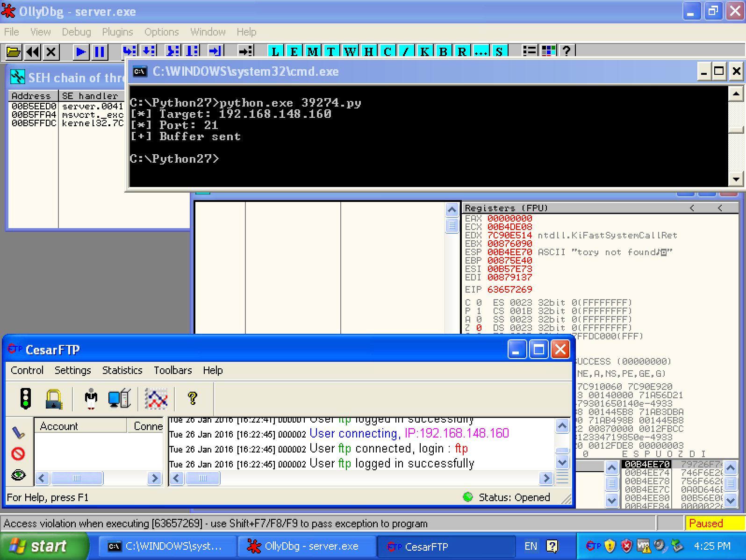Show Threads with T button
Viewport: 746px width, 560px height.
pyautogui.click(x=331, y=51)
